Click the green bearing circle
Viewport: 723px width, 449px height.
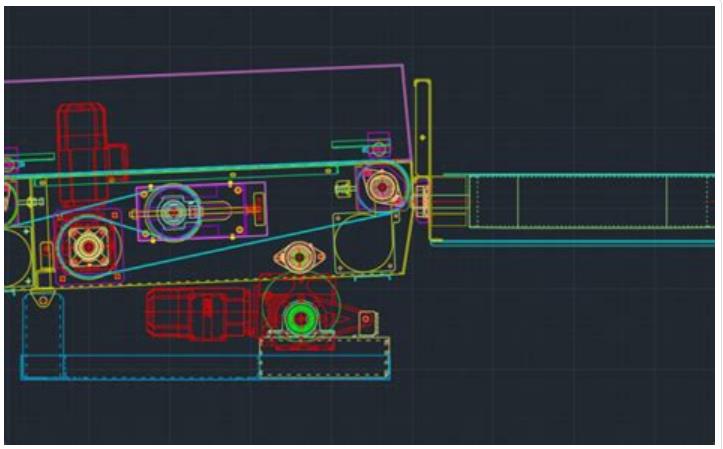pyautogui.click(x=299, y=318)
